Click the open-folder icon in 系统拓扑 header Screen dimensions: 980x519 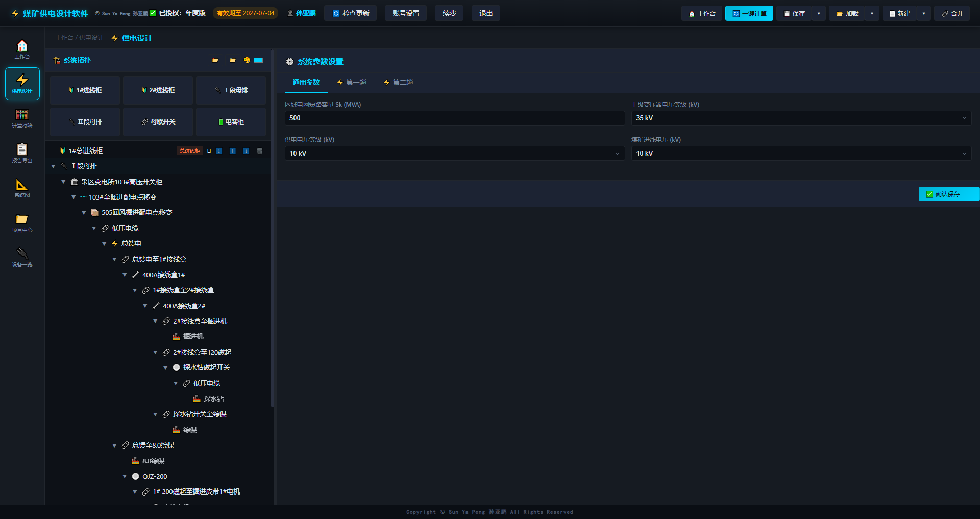(x=215, y=60)
